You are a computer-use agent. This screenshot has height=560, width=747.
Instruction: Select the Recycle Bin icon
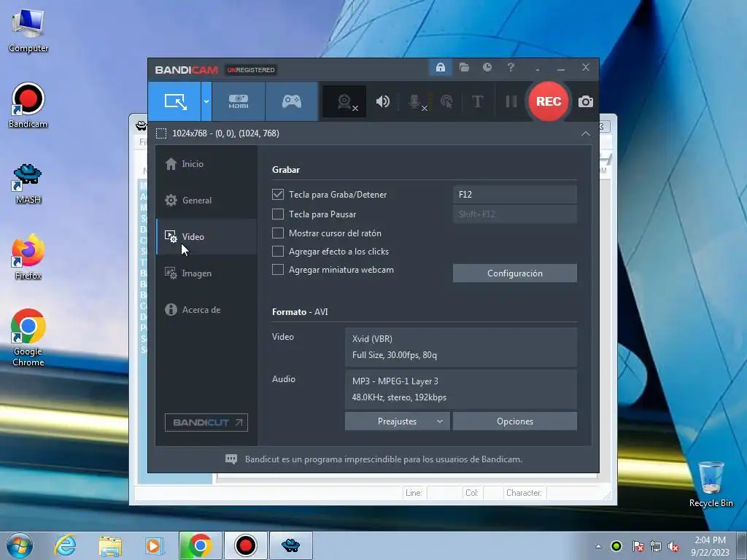(711, 484)
